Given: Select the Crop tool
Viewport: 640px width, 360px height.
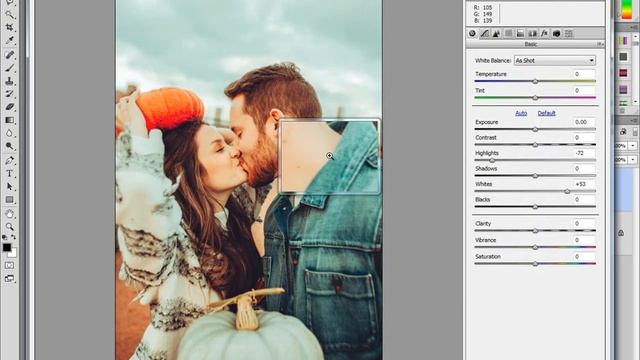Looking at the screenshot, I should [x=9, y=27].
